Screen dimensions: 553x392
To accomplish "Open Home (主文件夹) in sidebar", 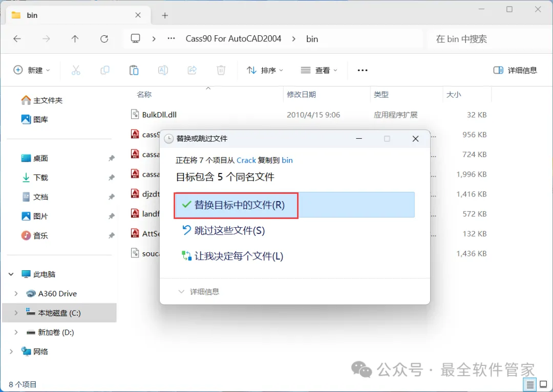I will coord(42,100).
